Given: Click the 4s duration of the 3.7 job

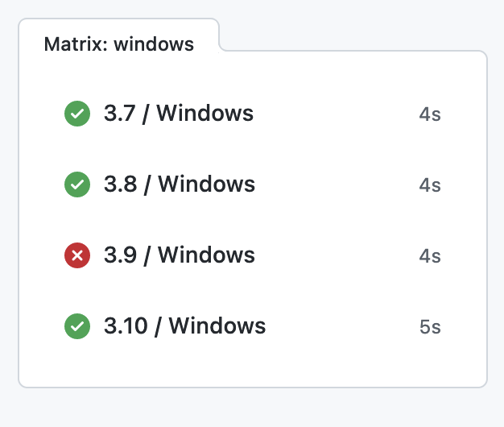Looking at the screenshot, I should pos(430,114).
